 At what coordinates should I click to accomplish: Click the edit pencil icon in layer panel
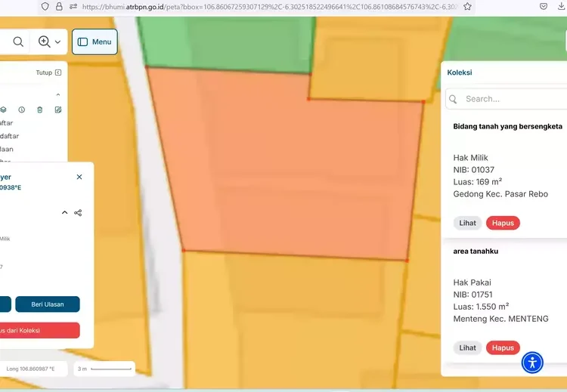pyautogui.click(x=58, y=110)
